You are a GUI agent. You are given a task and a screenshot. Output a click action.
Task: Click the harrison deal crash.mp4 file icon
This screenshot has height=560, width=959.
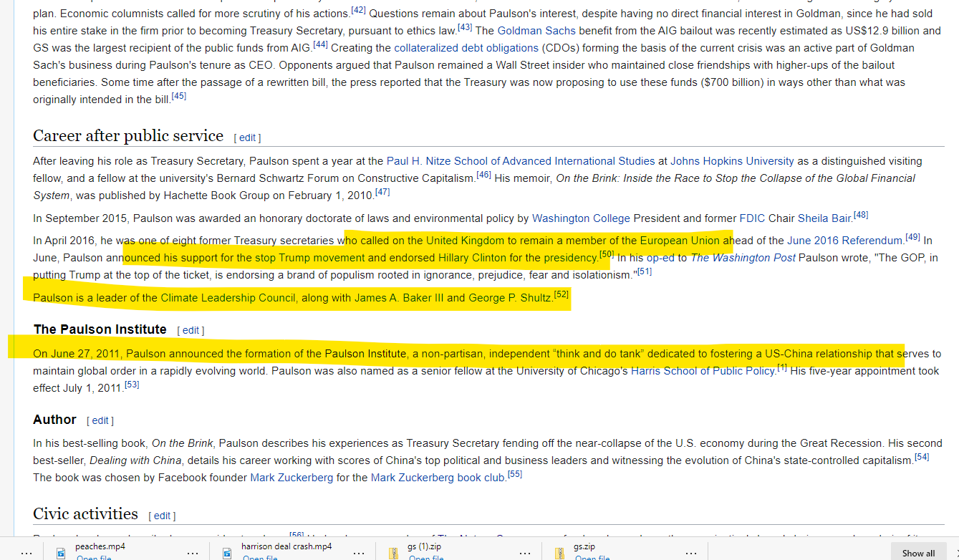(226, 553)
